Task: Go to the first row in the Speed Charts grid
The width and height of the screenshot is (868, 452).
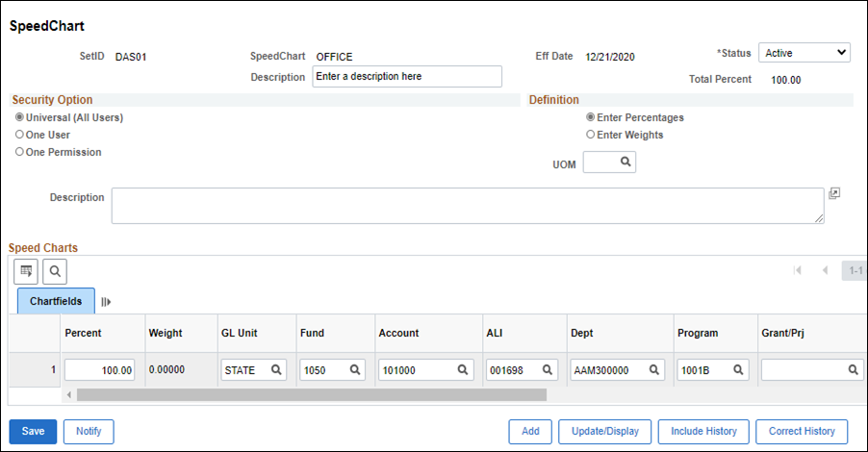Action: pos(798,270)
